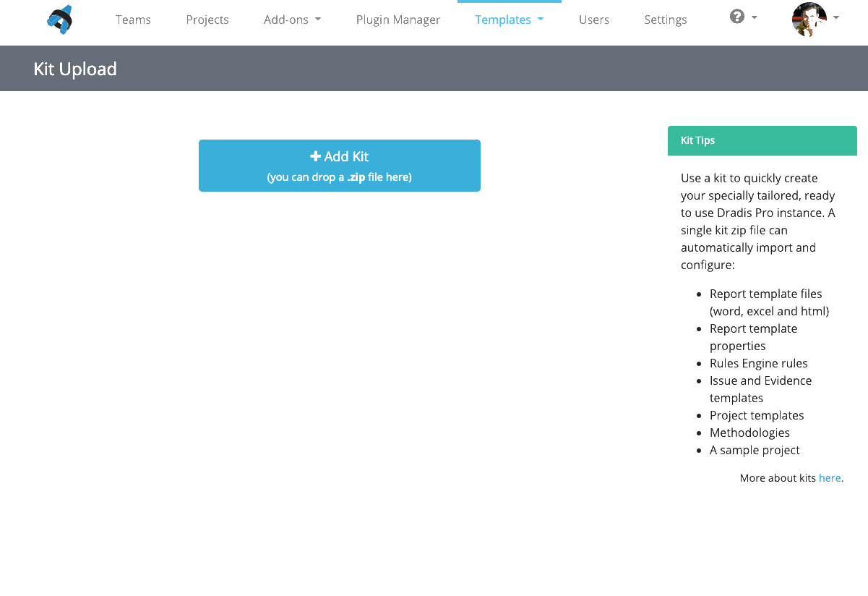Click the Kit Tips panel header
The height and width of the screenshot is (596, 868).
(x=697, y=140)
